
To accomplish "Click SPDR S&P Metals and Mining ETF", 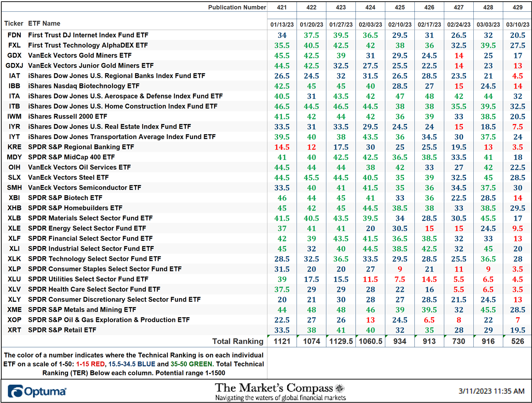I will point(82,309).
